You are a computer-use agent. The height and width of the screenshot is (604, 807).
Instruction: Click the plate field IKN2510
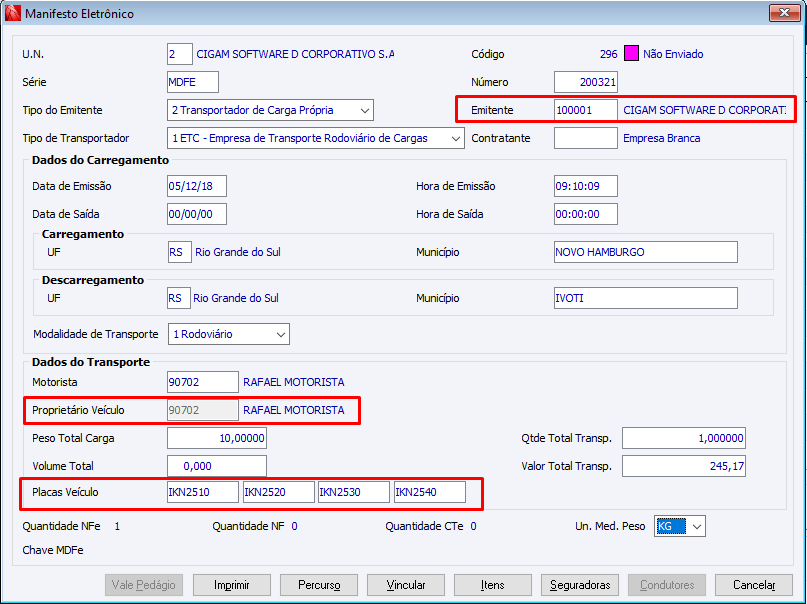pyautogui.click(x=203, y=492)
